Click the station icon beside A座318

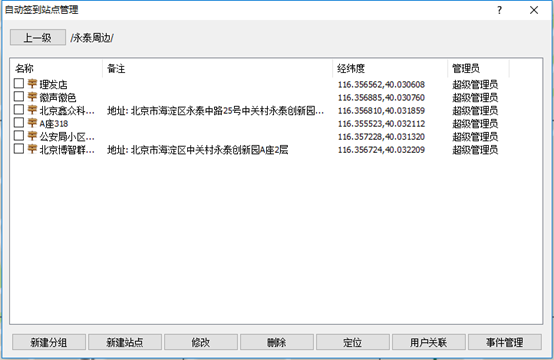[x=32, y=123]
